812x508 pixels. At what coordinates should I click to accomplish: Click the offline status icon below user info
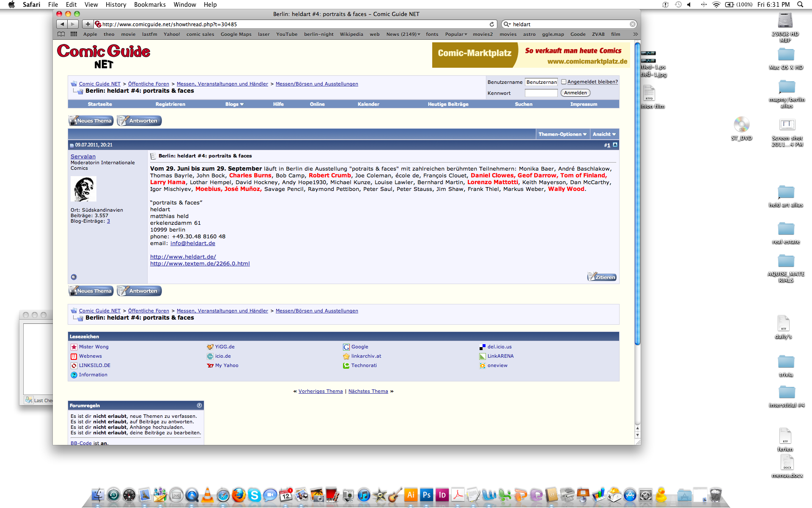74,277
